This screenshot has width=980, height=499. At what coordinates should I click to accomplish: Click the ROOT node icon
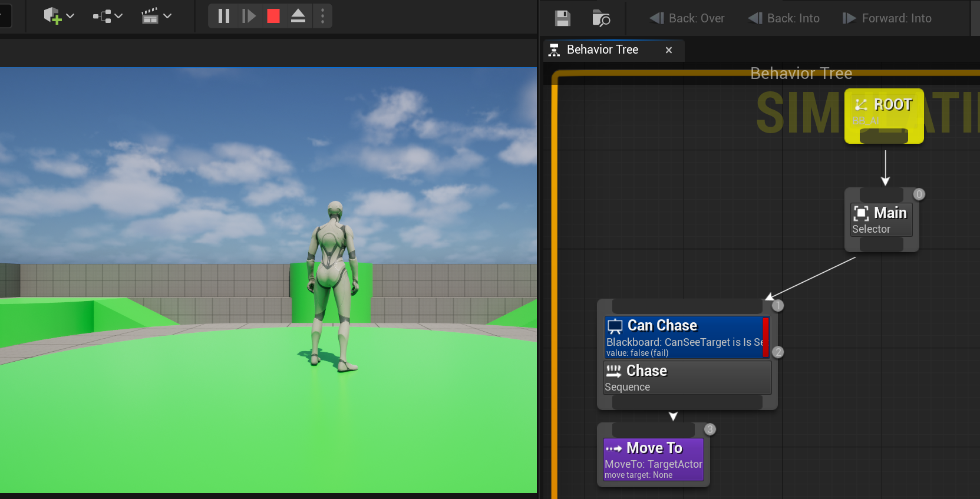click(861, 105)
